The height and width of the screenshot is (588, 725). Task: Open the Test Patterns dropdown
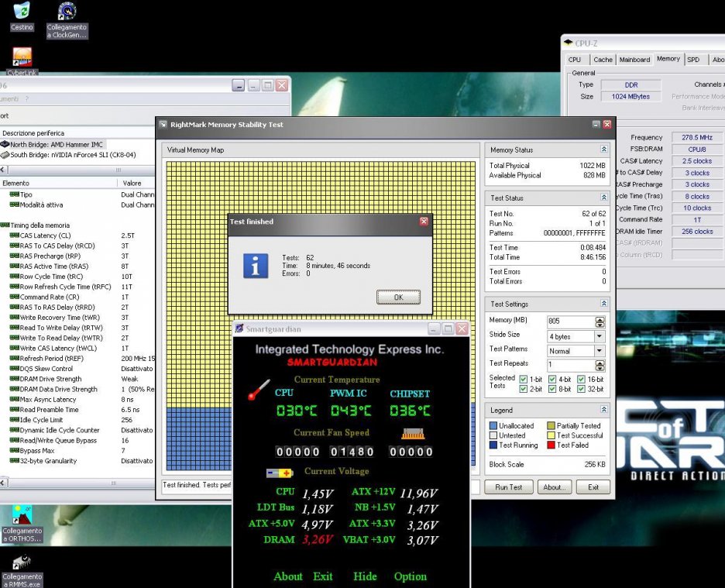pos(600,351)
